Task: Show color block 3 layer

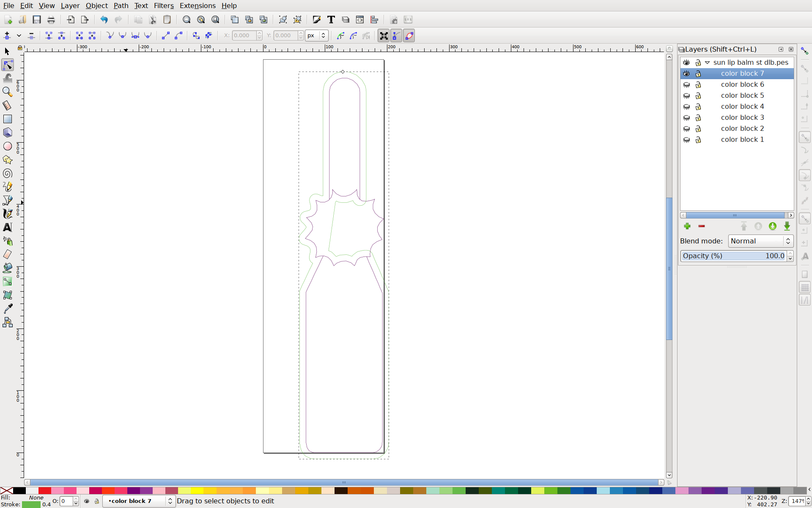Action: (686, 118)
